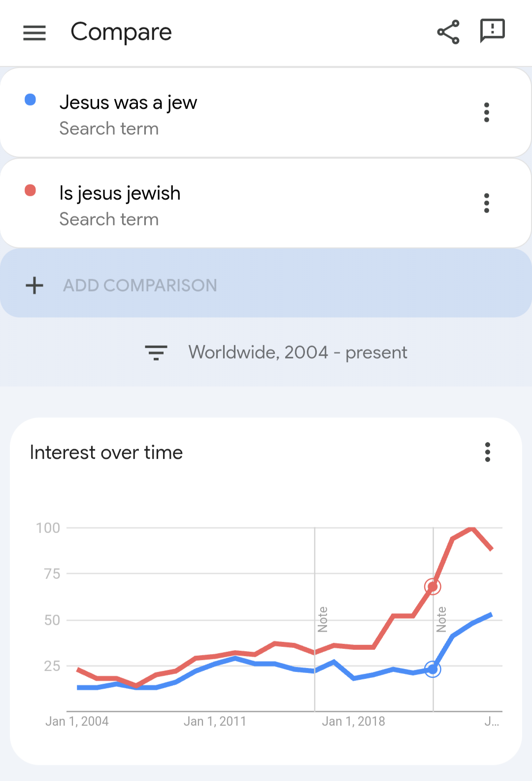The height and width of the screenshot is (781, 532).
Task: Open options for "Jesus was a jew" term
Action: point(487,112)
